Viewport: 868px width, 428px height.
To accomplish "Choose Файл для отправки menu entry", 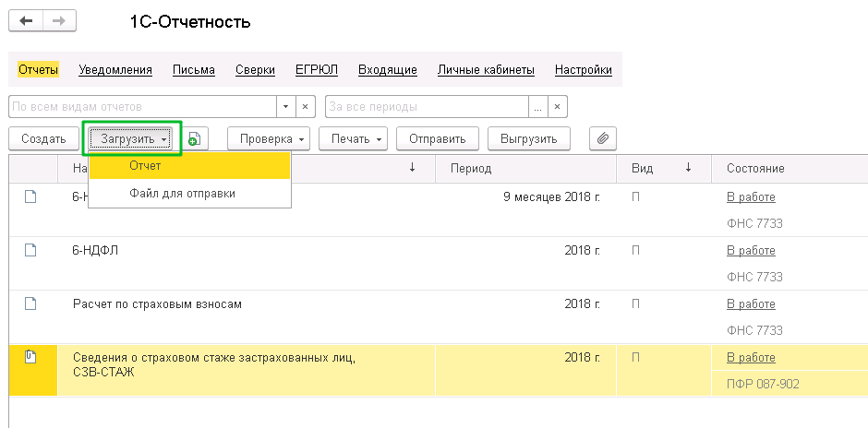I will (x=189, y=194).
